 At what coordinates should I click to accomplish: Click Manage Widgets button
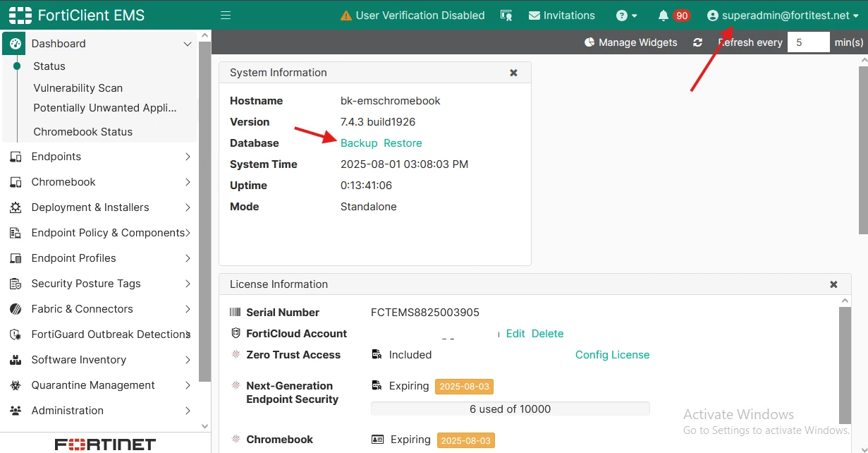(x=631, y=42)
